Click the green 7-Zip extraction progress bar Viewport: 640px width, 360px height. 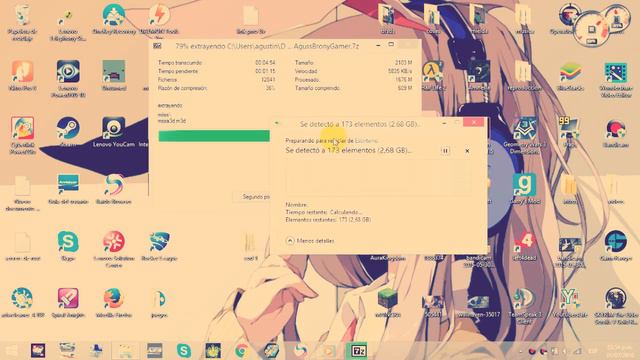tap(214, 136)
